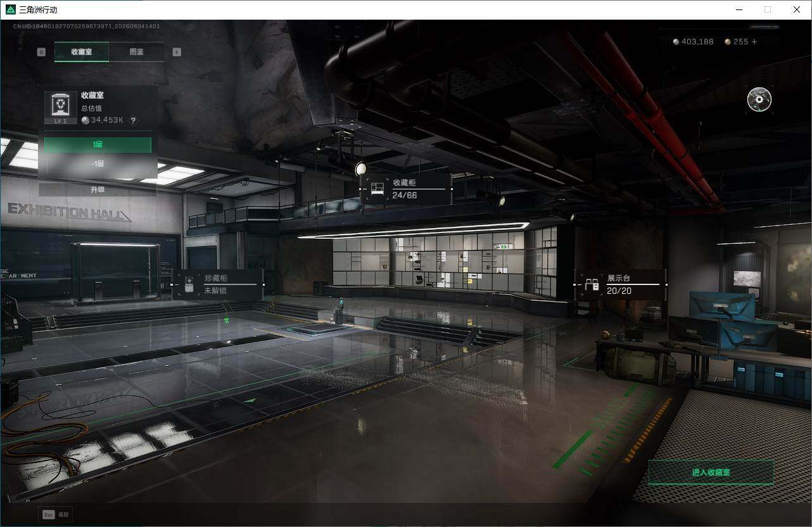Open the 收藏柜 24/66 marker
812x527 pixels.
point(406,189)
